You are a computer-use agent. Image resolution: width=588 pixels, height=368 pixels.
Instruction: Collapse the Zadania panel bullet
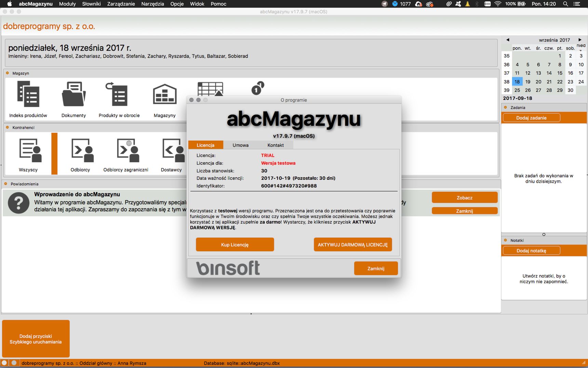tap(506, 107)
